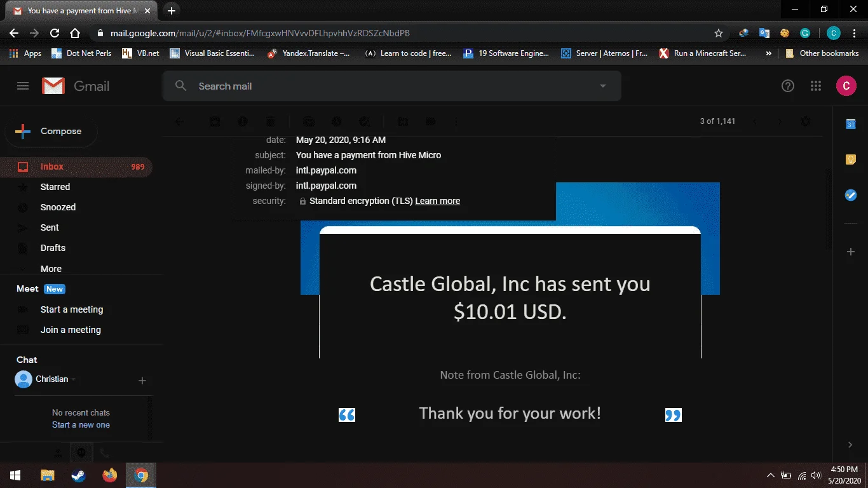Get add-ons with the plus icon
This screenshot has height=488, width=868.
pos(851,252)
